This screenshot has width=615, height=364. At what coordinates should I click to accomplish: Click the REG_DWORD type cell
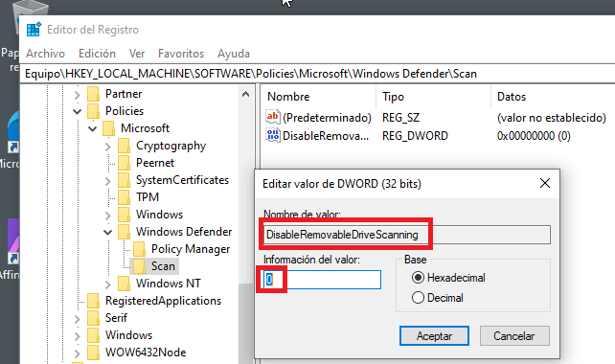(415, 136)
